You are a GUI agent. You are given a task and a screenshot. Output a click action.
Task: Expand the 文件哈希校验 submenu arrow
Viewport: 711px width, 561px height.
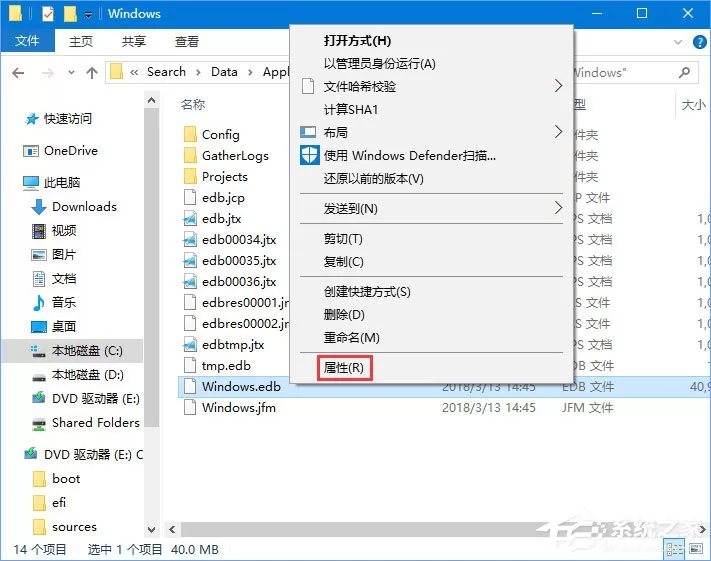click(558, 86)
